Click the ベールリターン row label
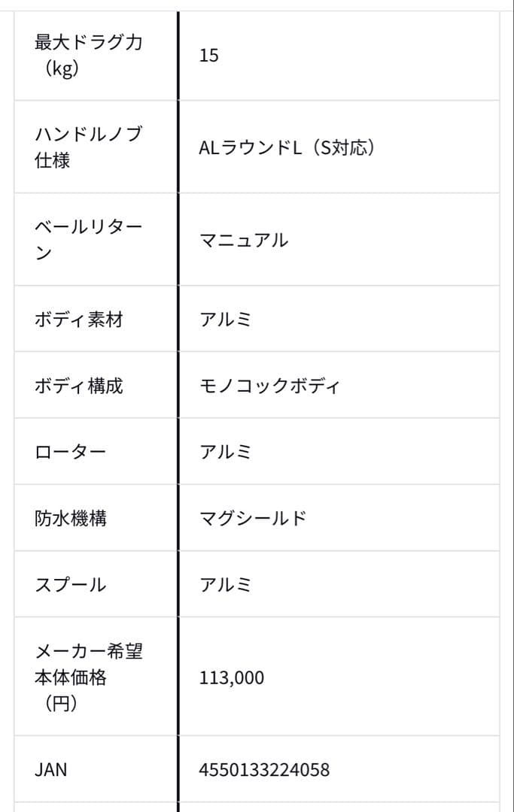The width and height of the screenshot is (514, 812). pos(88,240)
